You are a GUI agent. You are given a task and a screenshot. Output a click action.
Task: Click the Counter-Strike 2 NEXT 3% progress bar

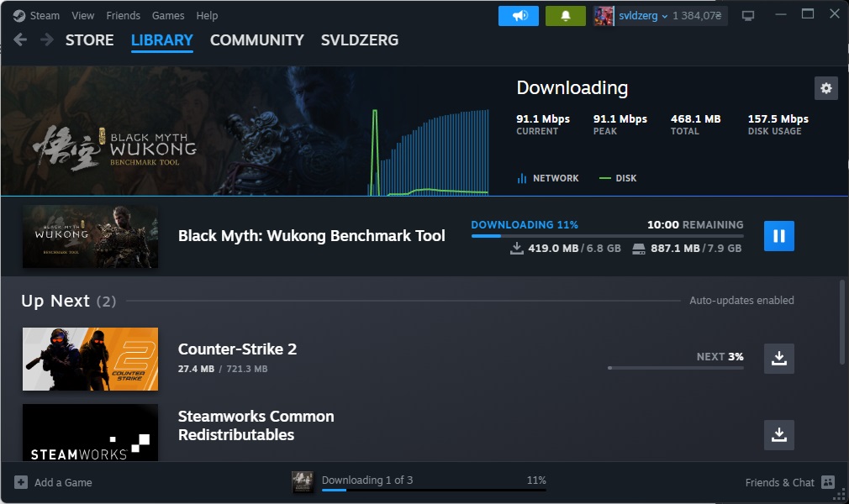point(676,368)
